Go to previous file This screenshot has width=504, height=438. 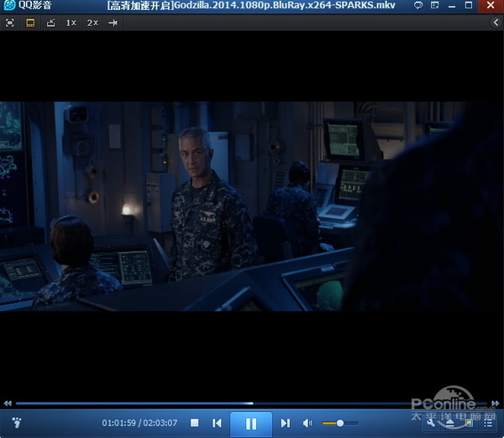pos(217,423)
